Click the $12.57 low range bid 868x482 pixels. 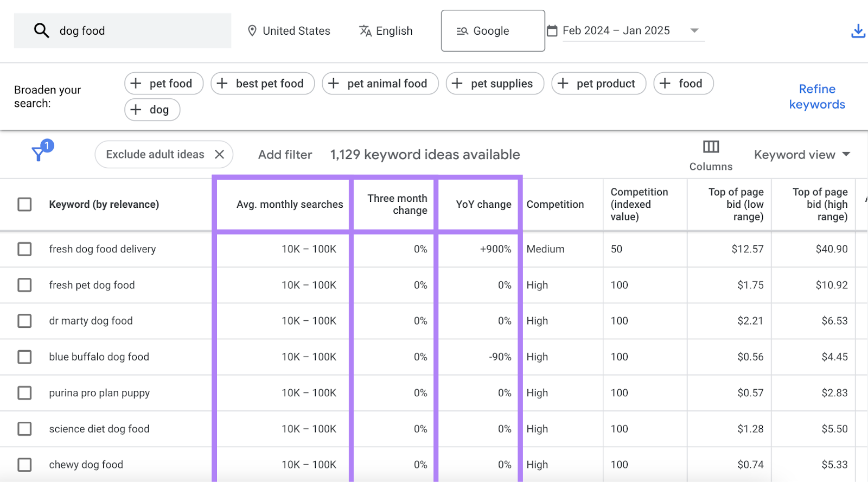[x=748, y=249]
